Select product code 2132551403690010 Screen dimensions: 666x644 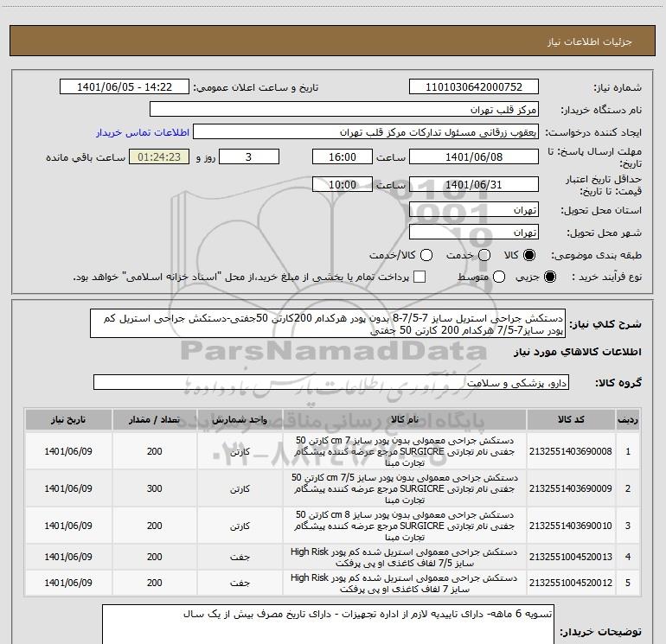(x=571, y=526)
